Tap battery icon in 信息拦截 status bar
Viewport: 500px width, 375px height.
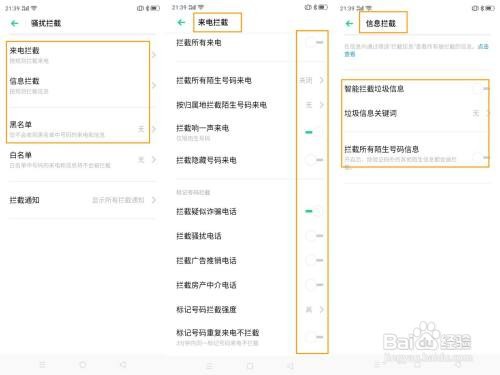pos(490,8)
